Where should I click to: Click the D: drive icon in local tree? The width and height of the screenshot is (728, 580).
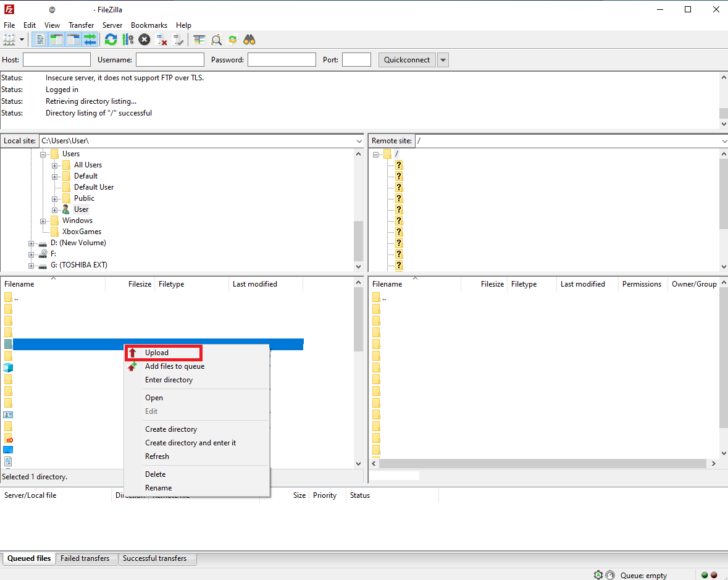[43, 243]
